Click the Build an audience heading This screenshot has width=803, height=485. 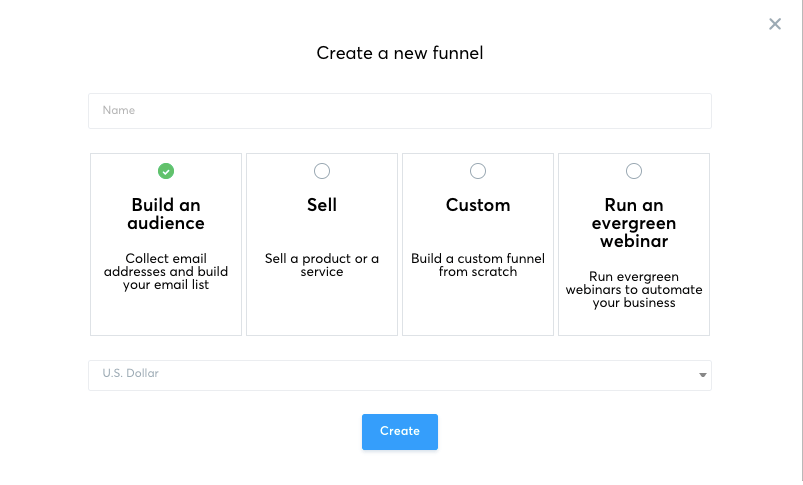click(166, 214)
